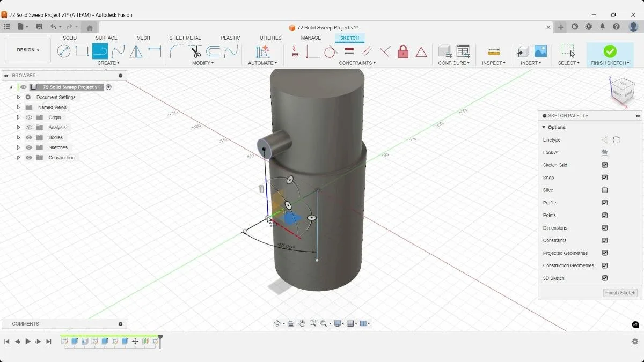Choose the Sketch Dimension tool
The image size is (644, 362).
[154, 51]
